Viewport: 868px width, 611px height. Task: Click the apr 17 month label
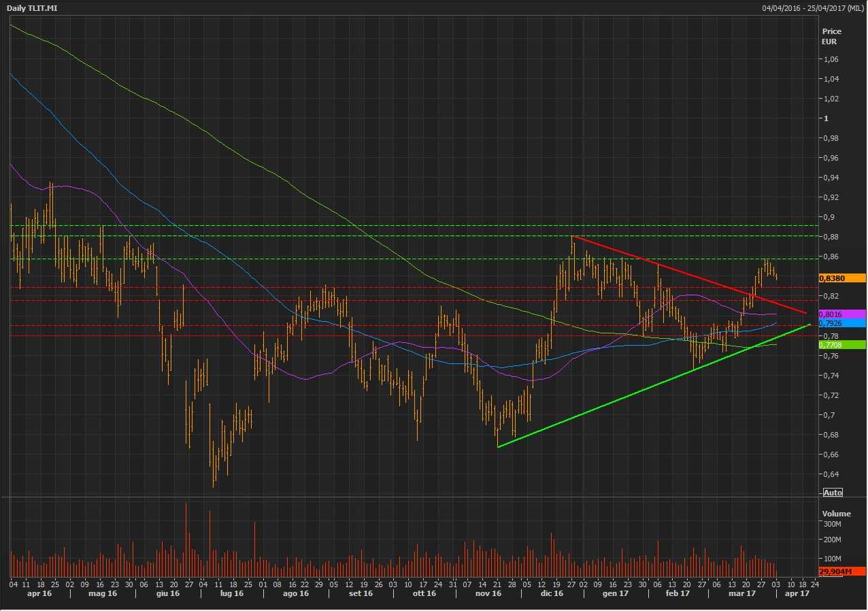(x=797, y=594)
